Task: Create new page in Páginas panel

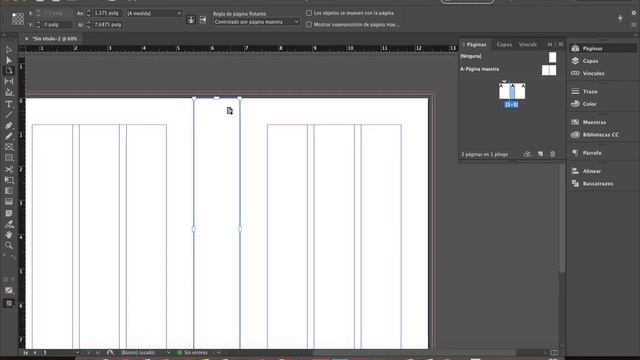Action: (540, 154)
